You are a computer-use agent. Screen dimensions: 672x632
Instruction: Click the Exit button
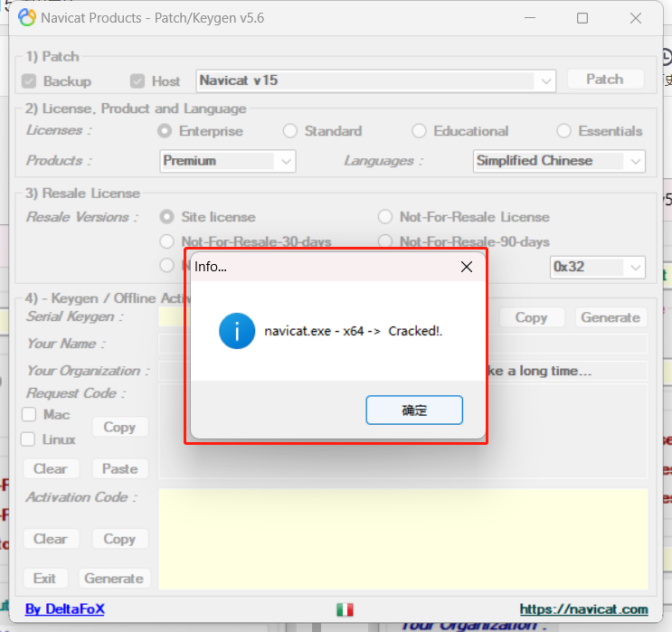coord(45,579)
